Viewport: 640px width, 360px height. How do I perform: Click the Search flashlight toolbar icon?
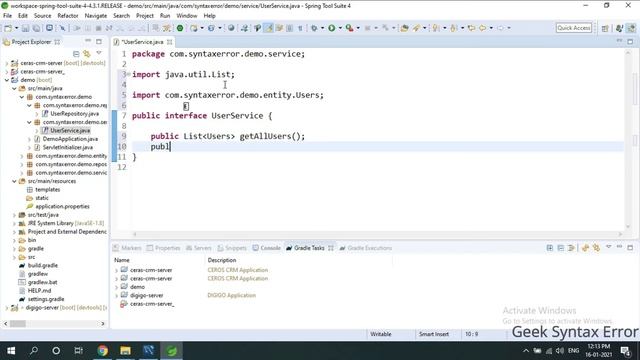coord(416,28)
